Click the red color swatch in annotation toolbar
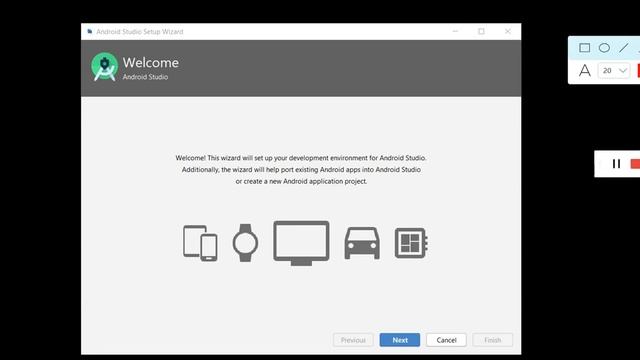The height and width of the screenshot is (360, 640). pyautogui.click(x=638, y=71)
